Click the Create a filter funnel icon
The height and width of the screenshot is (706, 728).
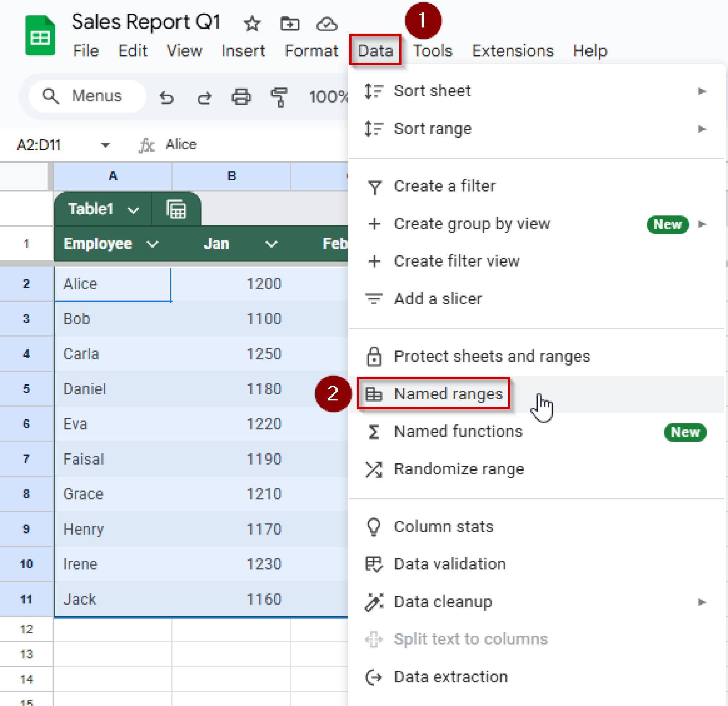pyautogui.click(x=374, y=186)
